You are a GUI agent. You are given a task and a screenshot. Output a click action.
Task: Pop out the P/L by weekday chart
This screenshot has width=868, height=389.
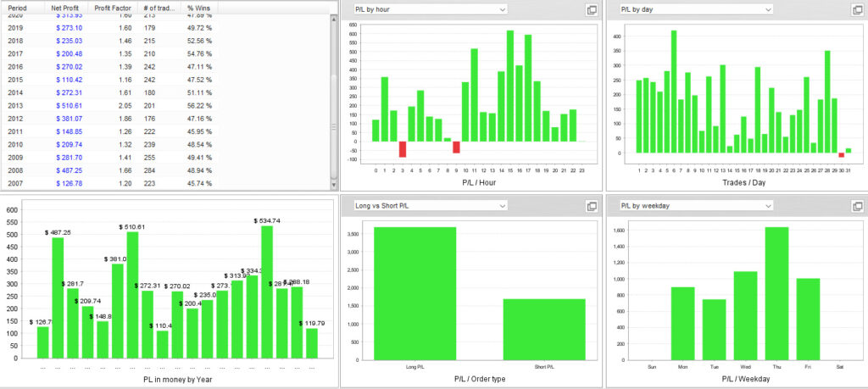pyautogui.click(x=855, y=206)
